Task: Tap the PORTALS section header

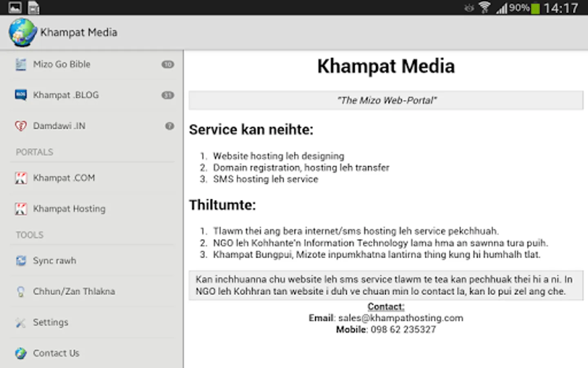Action: pos(35,152)
